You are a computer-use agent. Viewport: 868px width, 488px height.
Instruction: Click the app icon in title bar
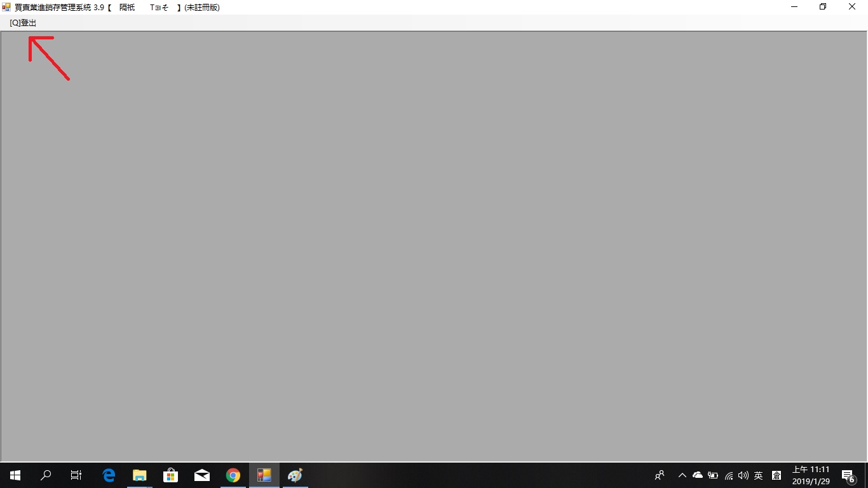point(6,7)
